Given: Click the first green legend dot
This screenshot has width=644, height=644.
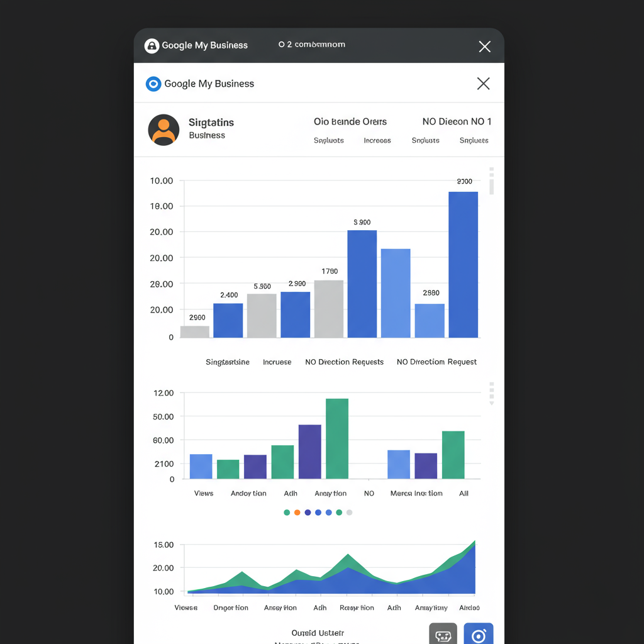Looking at the screenshot, I should pyautogui.click(x=287, y=513).
